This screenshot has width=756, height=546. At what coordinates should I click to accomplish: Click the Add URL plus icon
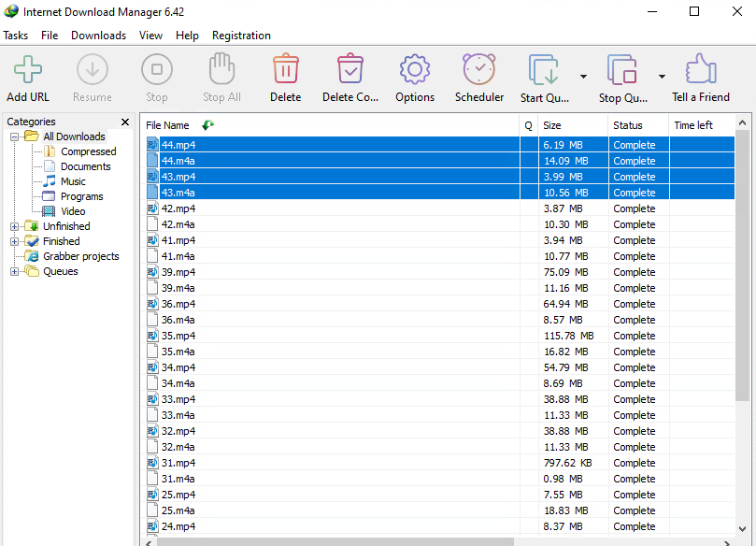tap(28, 69)
